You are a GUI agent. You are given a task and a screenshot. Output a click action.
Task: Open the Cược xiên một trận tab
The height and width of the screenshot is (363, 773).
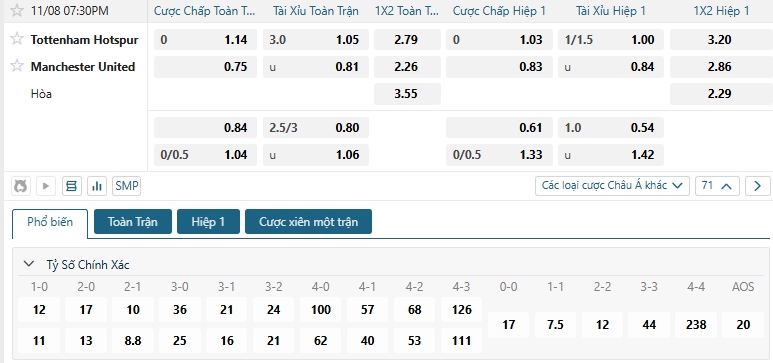coord(309,221)
